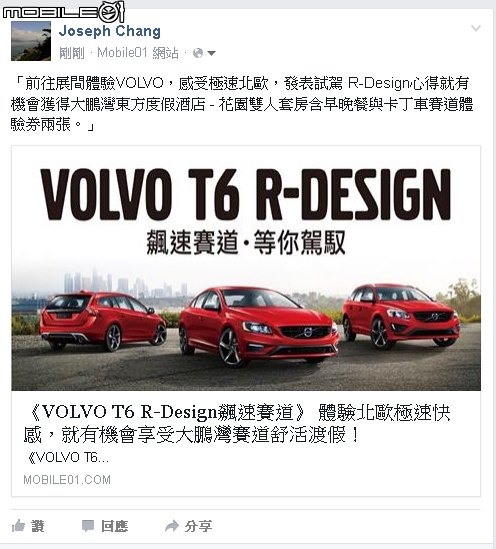This screenshot has height=549, width=496.
Task: Click the Mobile01 watermark logo
Action: [x=64, y=12]
